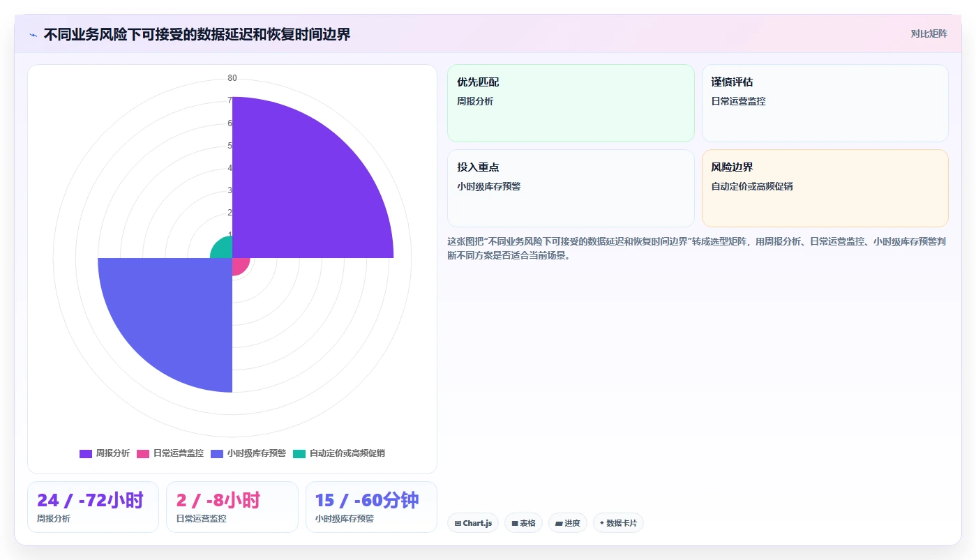This screenshot has height=560, width=976.
Task: Click the lightning icon beside the title
Action: pyautogui.click(x=33, y=35)
